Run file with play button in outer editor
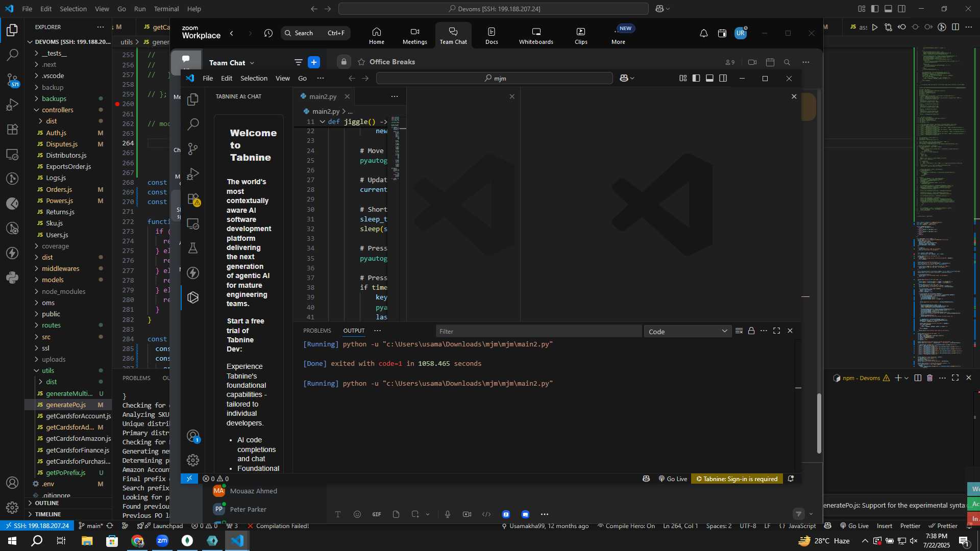 [x=875, y=27]
